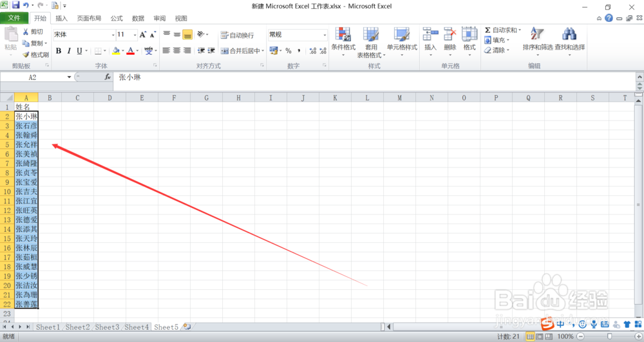Click the fill color paint bucket icon
Viewport: 644px width, 342px height.
pyautogui.click(x=116, y=51)
